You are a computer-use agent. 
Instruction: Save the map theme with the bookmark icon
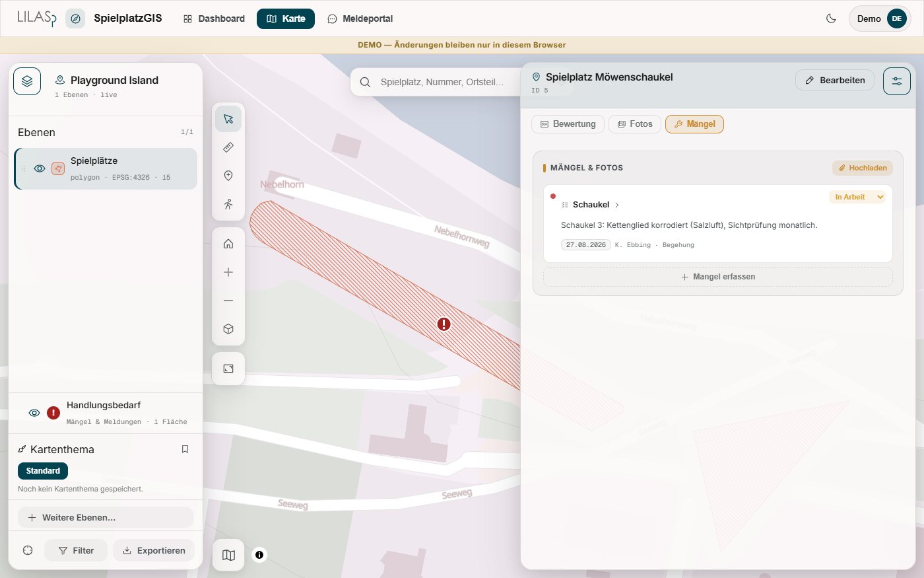[185, 449]
